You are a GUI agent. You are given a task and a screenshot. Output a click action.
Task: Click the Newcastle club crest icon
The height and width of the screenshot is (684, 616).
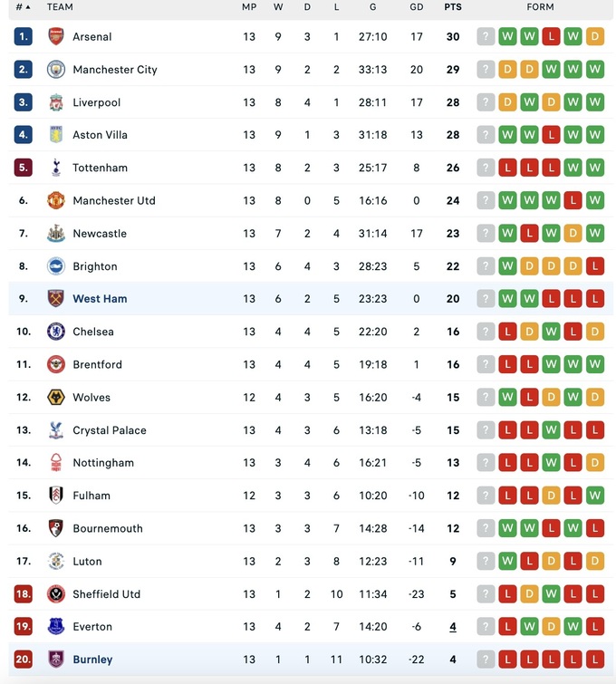(56, 234)
